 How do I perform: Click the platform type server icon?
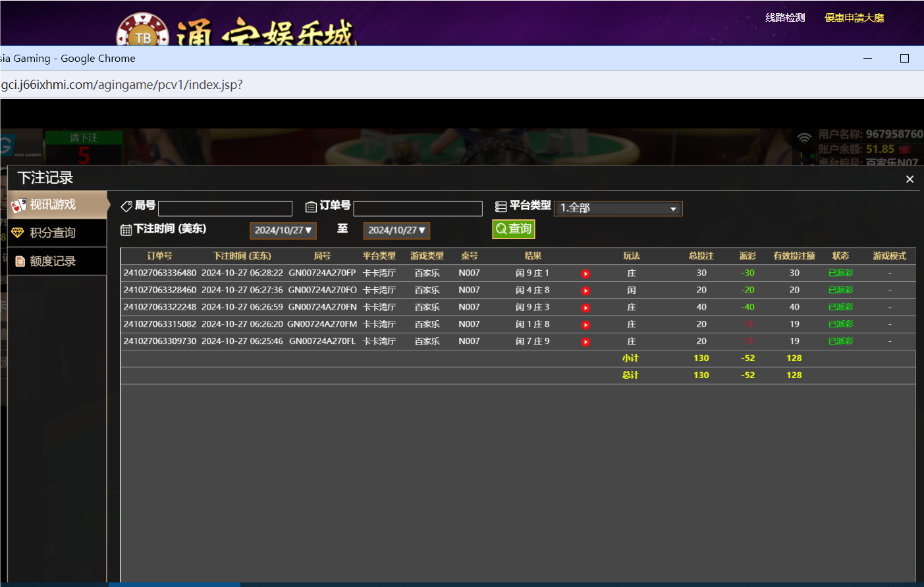501,206
